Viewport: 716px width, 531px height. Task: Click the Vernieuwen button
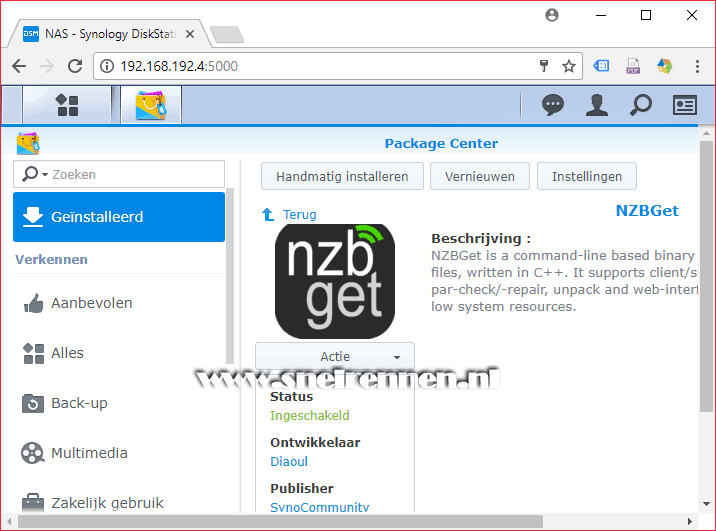coord(479,176)
